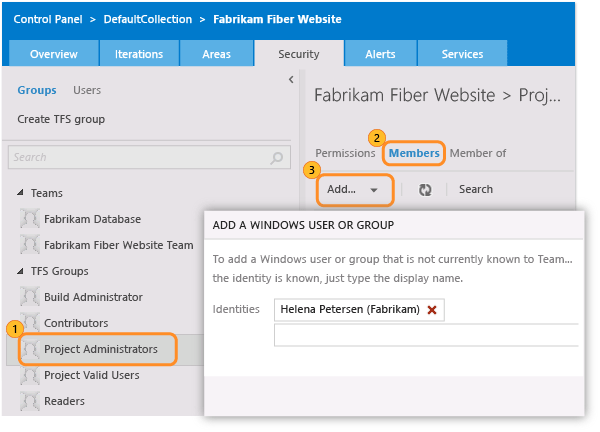Switch to the Areas tab
Viewport: 600px width, 432px height.
coord(217,54)
